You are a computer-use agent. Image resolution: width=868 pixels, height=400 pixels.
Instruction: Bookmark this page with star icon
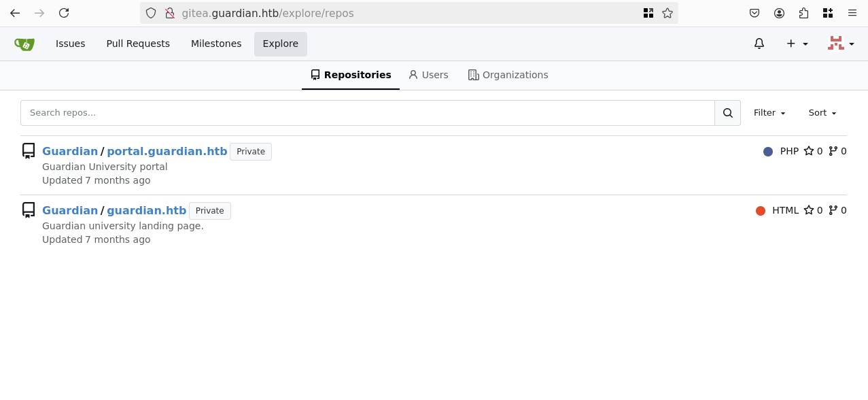667,13
